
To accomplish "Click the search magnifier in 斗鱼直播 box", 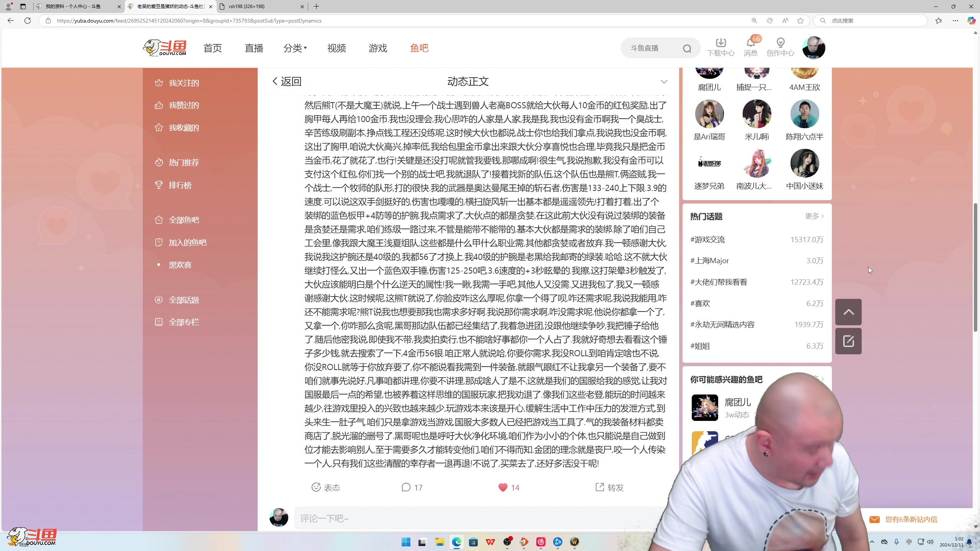I will (687, 49).
